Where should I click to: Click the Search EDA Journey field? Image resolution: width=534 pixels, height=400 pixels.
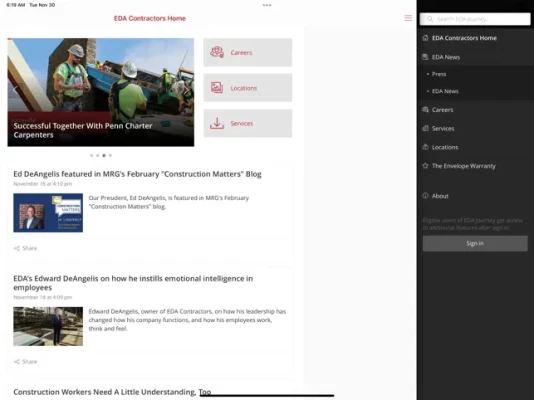(x=475, y=19)
